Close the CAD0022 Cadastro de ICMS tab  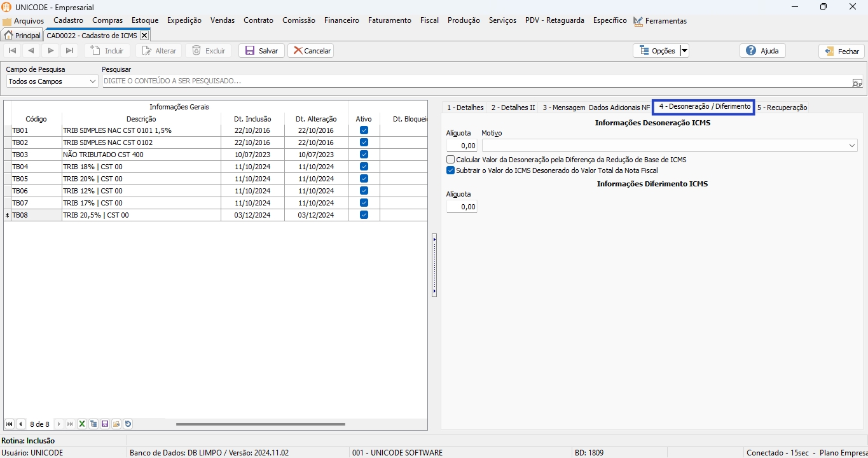click(144, 36)
